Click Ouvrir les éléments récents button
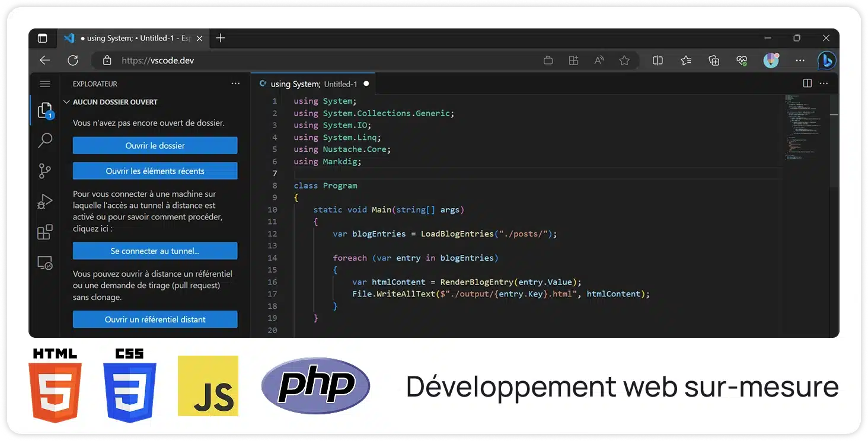This screenshot has height=441, width=868. tap(155, 171)
